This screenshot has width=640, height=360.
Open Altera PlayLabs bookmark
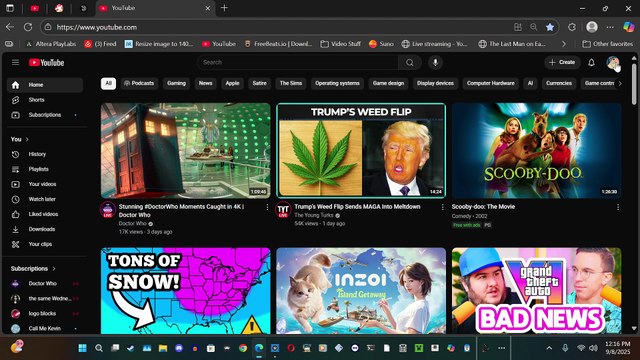tap(51, 44)
